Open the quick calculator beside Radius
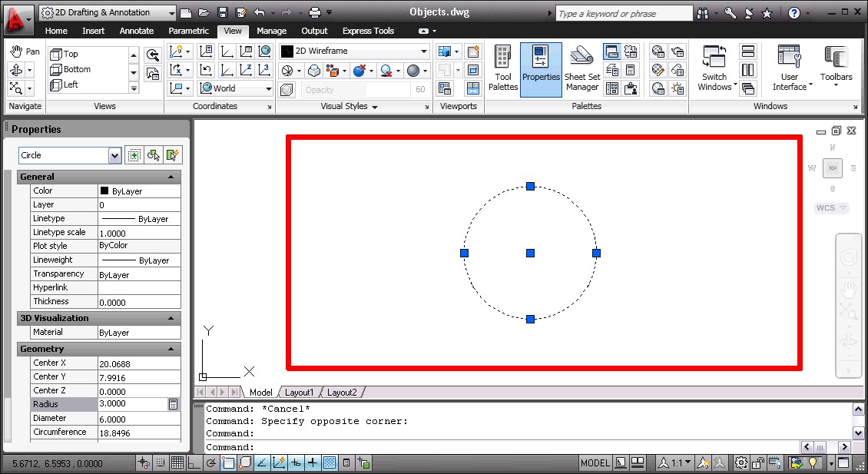The image size is (868, 474). click(174, 404)
